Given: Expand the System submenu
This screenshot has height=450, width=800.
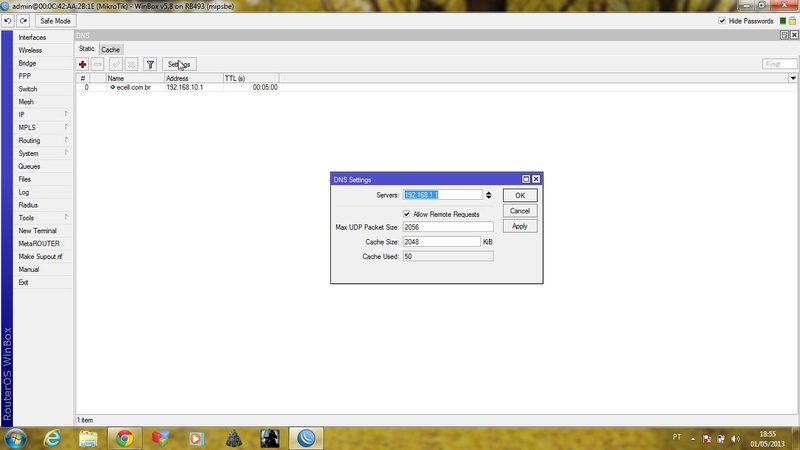Looking at the screenshot, I should click(x=42, y=154).
